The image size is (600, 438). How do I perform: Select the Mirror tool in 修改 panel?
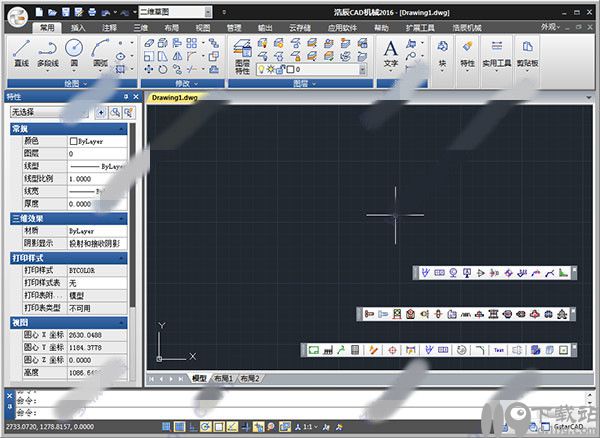coord(177,56)
